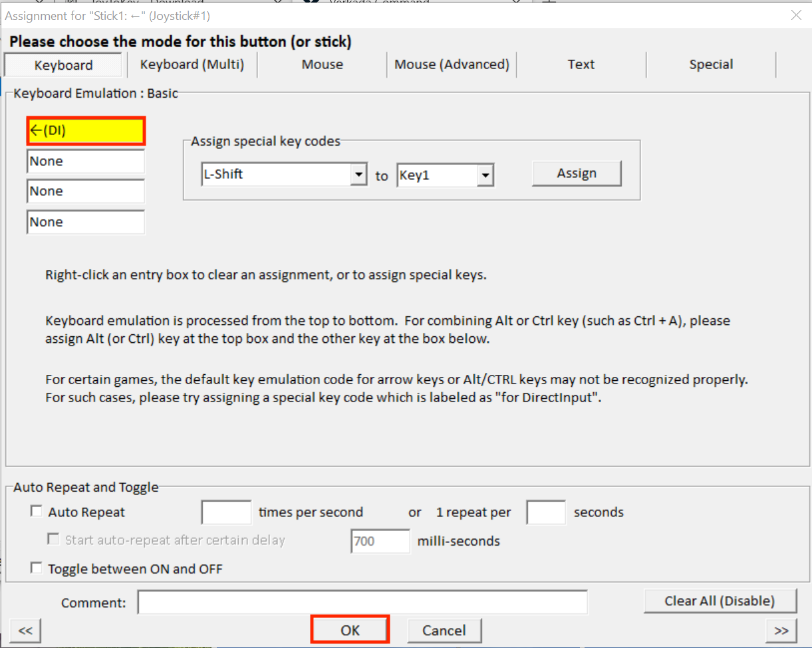Confirm with the OK button

pyautogui.click(x=350, y=630)
